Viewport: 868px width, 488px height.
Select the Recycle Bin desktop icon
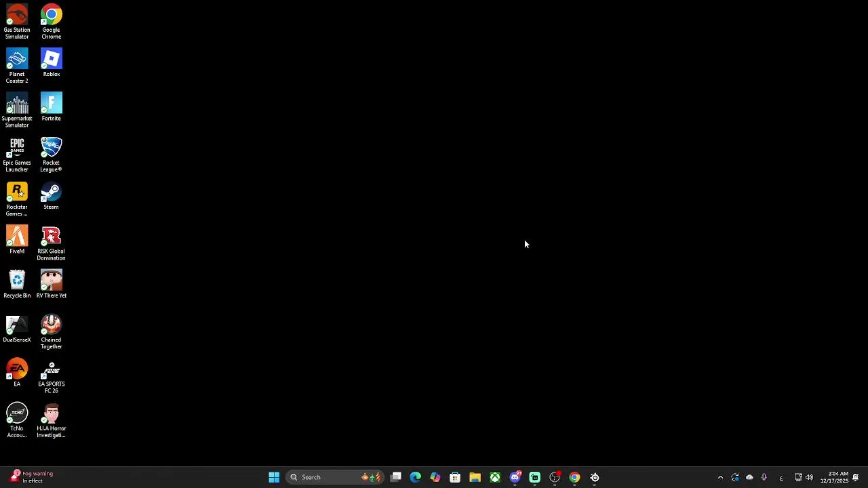(17, 284)
